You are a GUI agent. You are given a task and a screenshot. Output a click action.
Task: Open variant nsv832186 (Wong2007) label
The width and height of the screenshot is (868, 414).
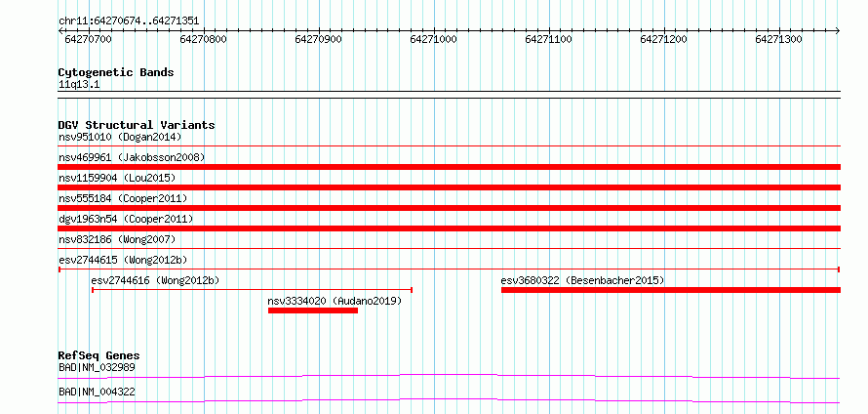point(117,239)
